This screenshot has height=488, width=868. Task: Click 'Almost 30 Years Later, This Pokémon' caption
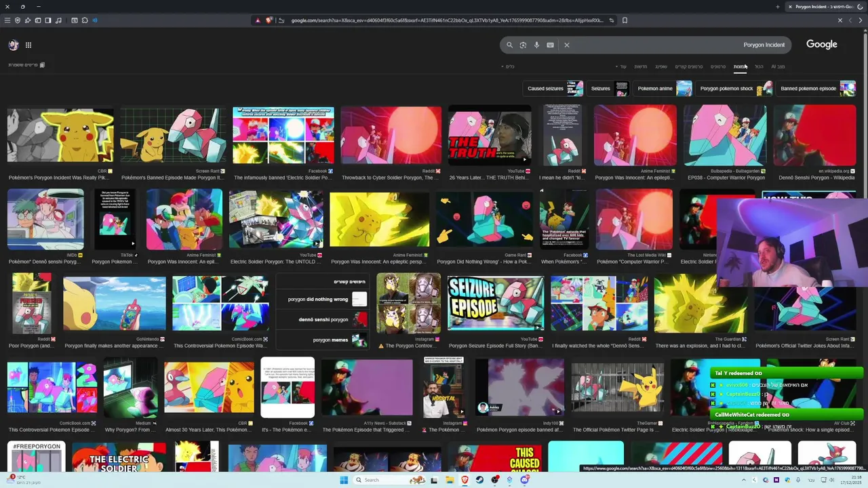[208, 430]
